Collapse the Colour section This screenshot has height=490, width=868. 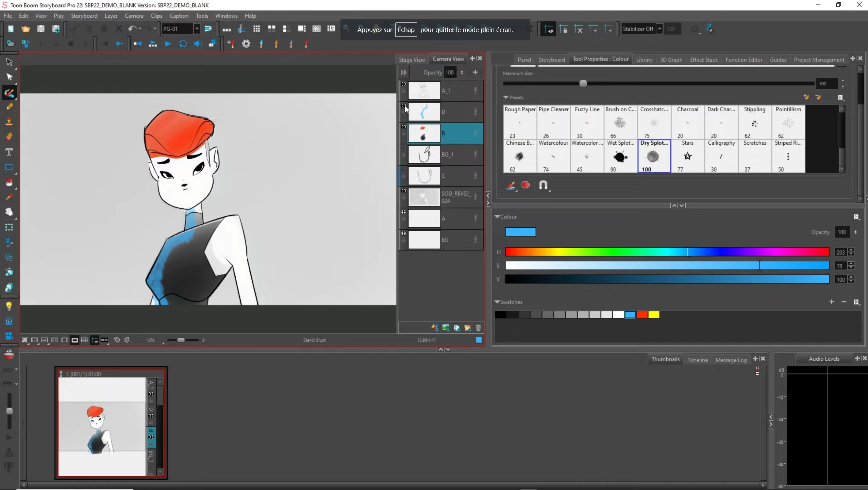tap(497, 217)
